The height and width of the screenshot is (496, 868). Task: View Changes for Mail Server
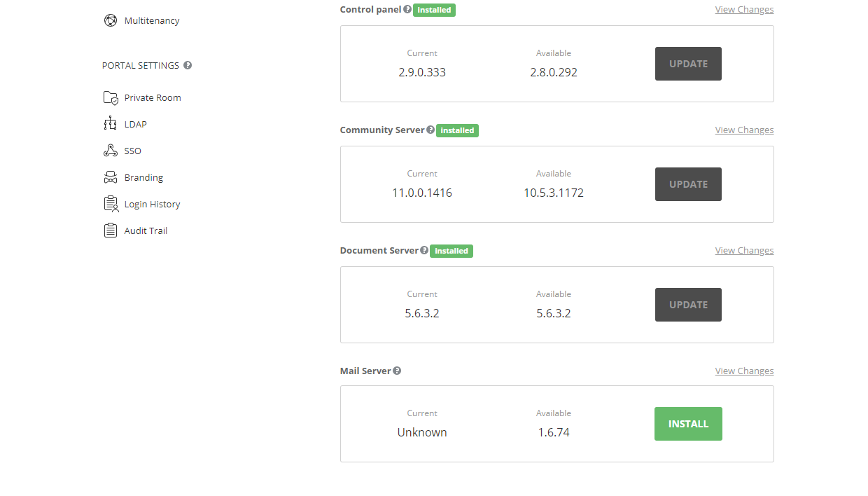tap(744, 371)
